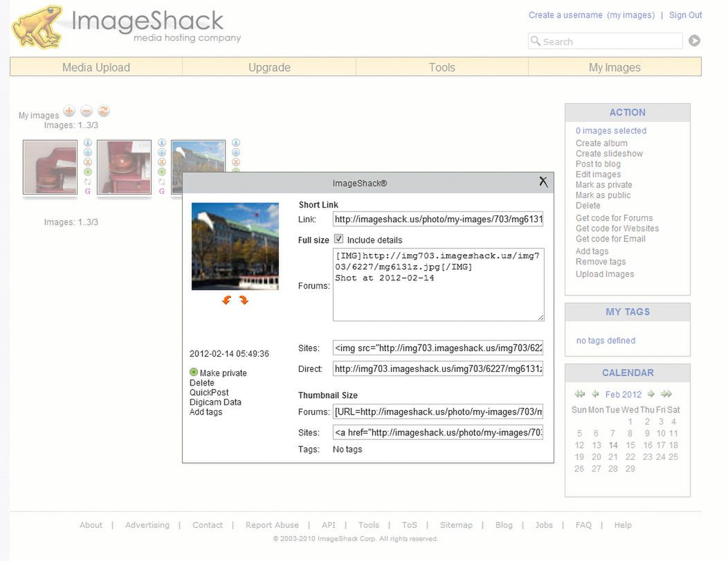Click Add tags in the popup
Viewport: 728px width, 561px height.
point(206,412)
